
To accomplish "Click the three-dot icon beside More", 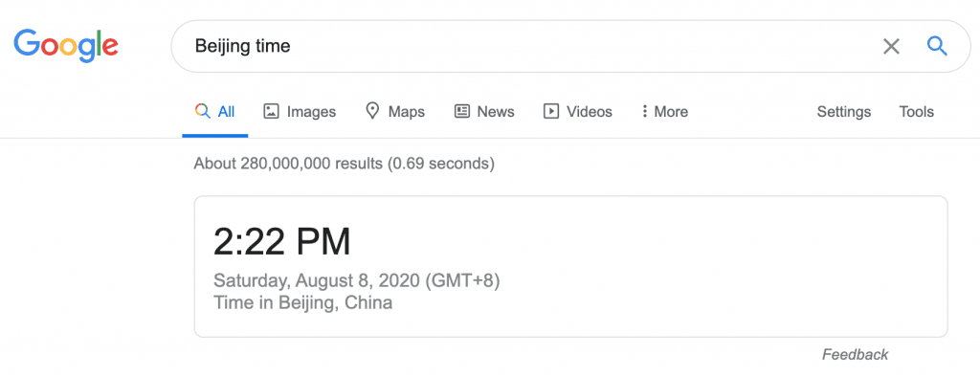I will point(644,111).
